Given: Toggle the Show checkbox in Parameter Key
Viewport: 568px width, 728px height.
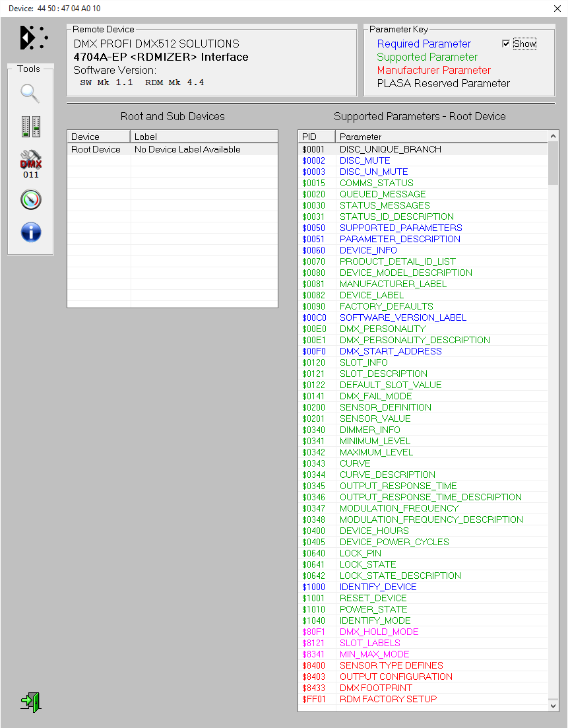Looking at the screenshot, I should pyautogui.click(x=506, y=44).
